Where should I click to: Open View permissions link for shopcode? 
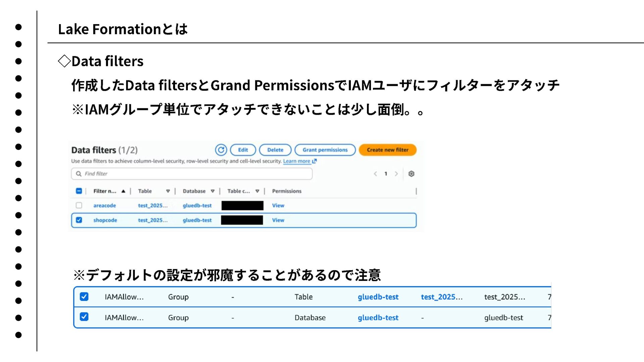tap(278, 220)
